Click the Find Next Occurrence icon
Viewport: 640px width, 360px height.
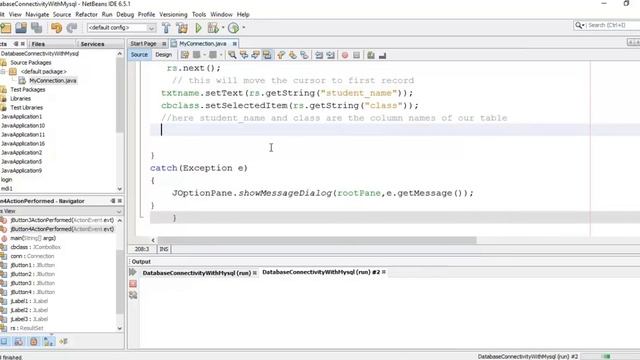point(255,55)
